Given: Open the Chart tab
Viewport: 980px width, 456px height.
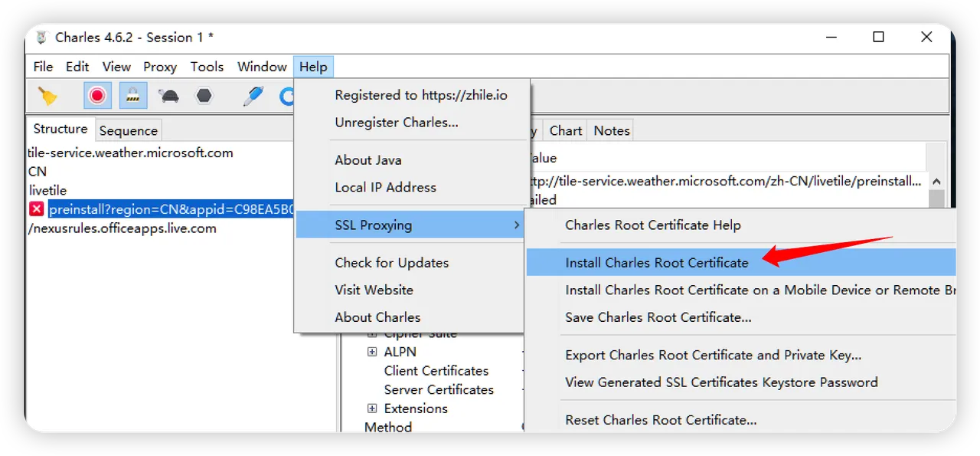Looking at the screenshot, I should tap(566, 130).
